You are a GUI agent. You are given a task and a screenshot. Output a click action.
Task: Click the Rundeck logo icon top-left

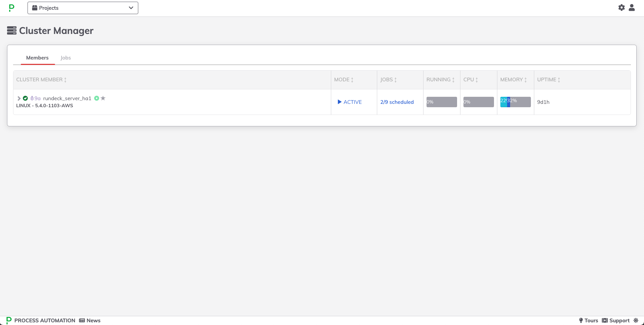pos(12,8)
